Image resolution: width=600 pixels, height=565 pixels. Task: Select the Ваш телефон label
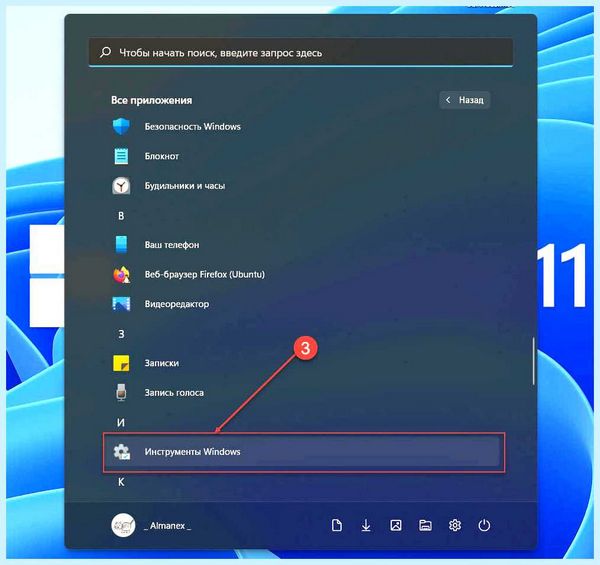[x=172, y=245]
